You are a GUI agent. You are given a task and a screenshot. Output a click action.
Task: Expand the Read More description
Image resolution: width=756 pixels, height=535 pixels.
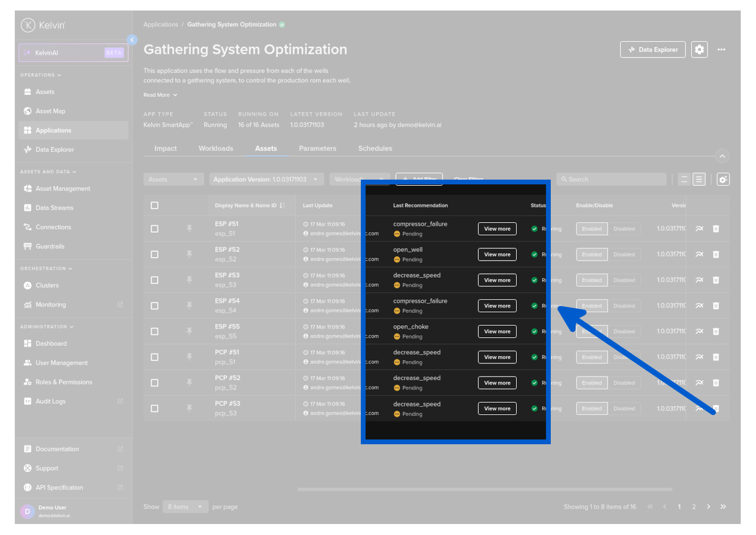160,95
